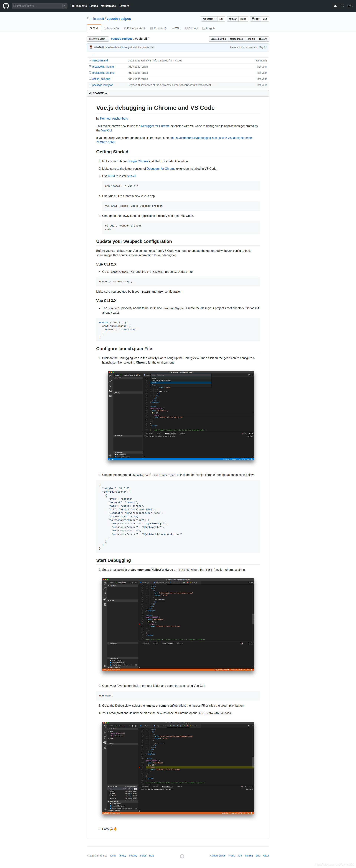
Task: Open breakpoint_hit.png file
Action: tap(103, 67)
